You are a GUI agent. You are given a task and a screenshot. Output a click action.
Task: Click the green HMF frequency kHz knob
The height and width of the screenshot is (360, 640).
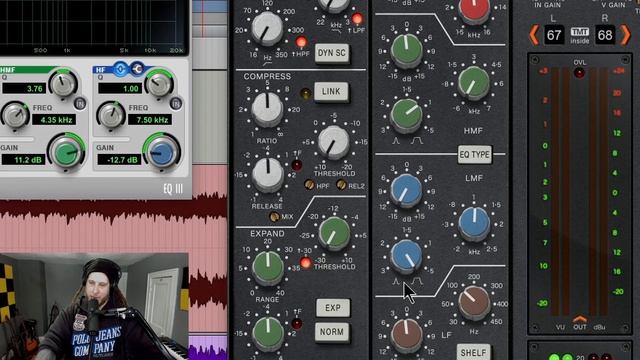coord(473,83)
